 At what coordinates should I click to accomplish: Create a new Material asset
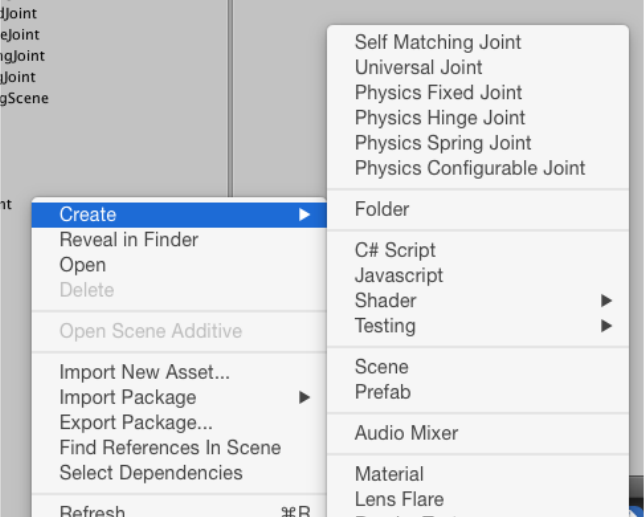[389, 474]
